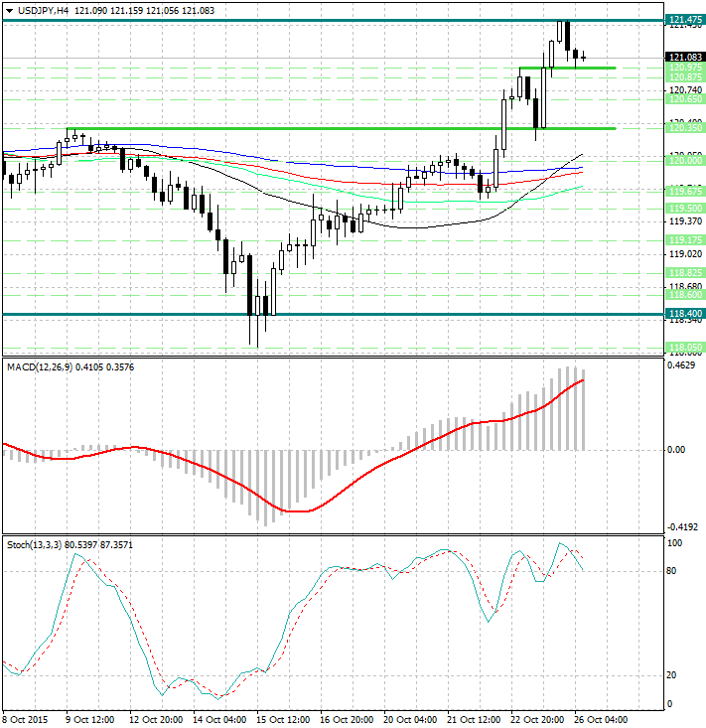Select the 119.675 level label
Viewport: 706px width, 728px height.
click(x=685, y=192)
